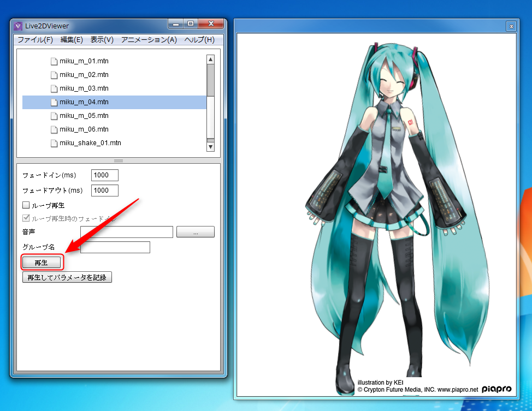532x411 pixels.
Task: Click the Live2DViewer app icon in title bar
Action: tap(19, 26)
